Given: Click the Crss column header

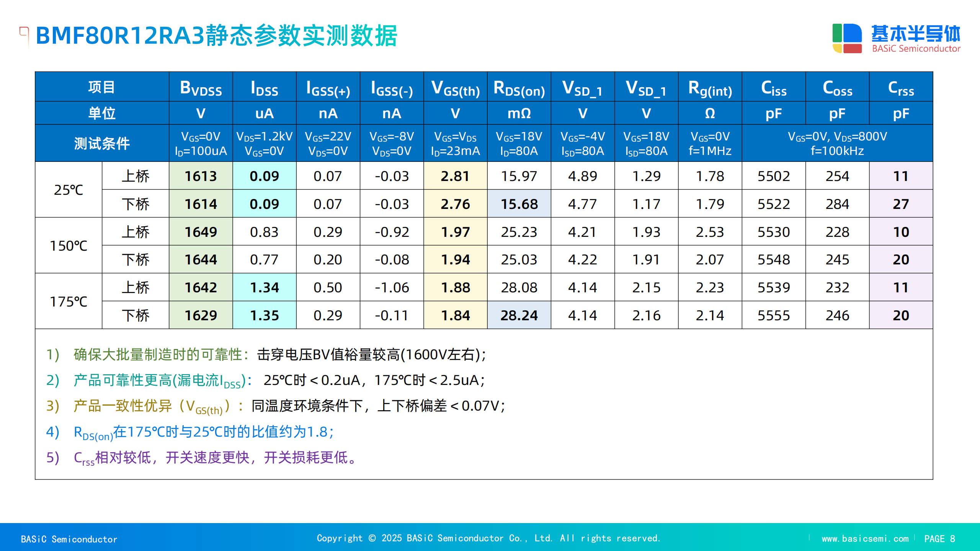Looking at the screenshot, I should click(x=900, y=88).
